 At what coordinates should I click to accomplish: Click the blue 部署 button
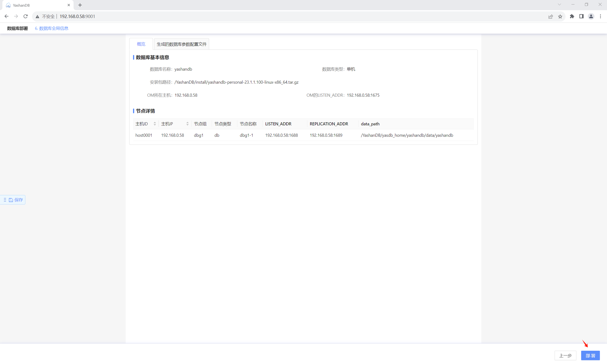590,355
